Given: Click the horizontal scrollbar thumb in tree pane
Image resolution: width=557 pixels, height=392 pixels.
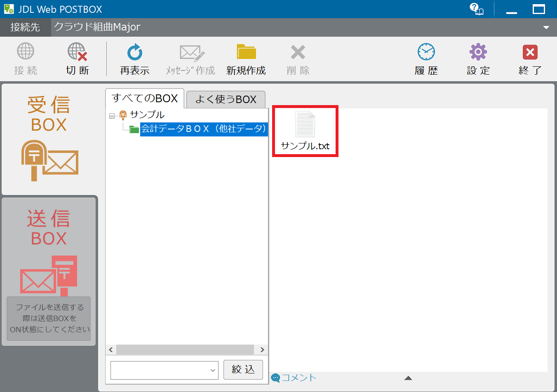Looking at the screenshot, I should point(185,350).
